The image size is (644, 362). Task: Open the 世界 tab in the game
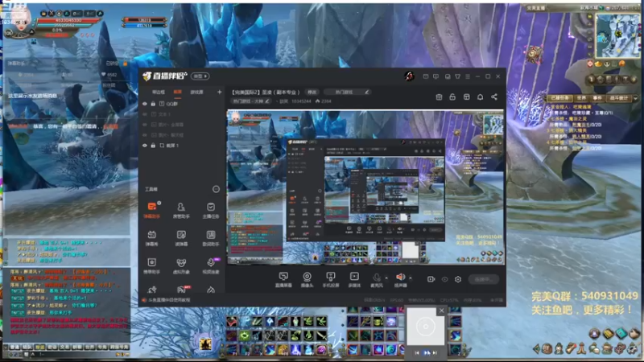pos(581,98)
